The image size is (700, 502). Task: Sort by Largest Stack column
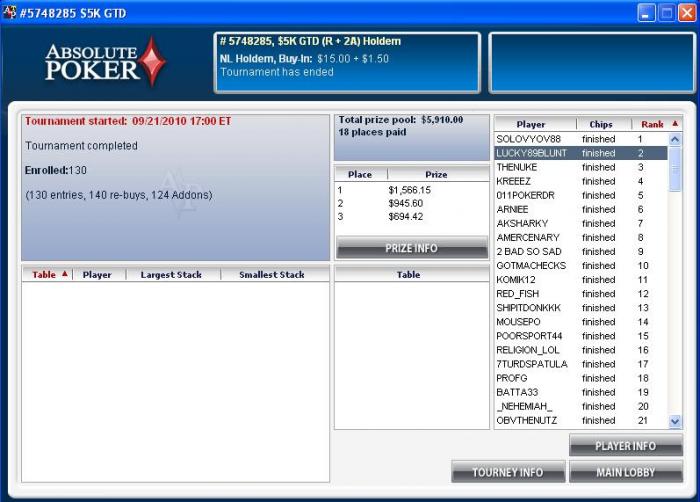point(173,275)
